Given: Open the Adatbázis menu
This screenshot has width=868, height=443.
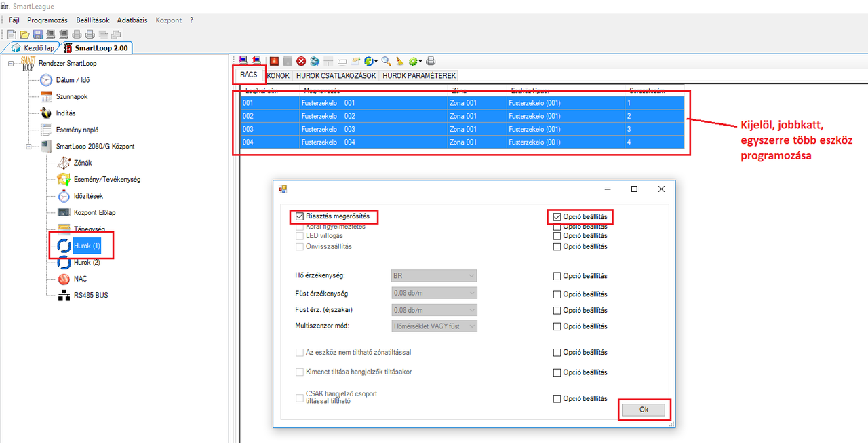Looking at the screenshot, I should click(132, 20).
